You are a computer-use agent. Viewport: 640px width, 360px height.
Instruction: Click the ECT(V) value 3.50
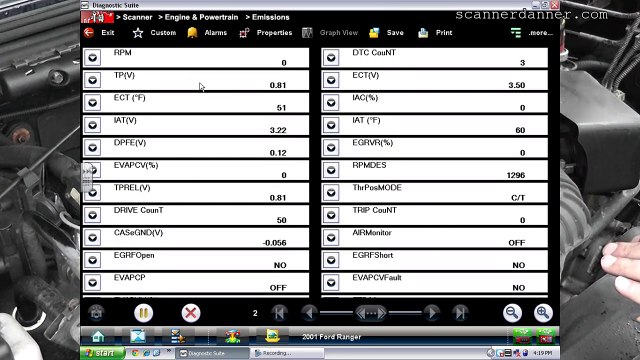[x=516, y=85]
